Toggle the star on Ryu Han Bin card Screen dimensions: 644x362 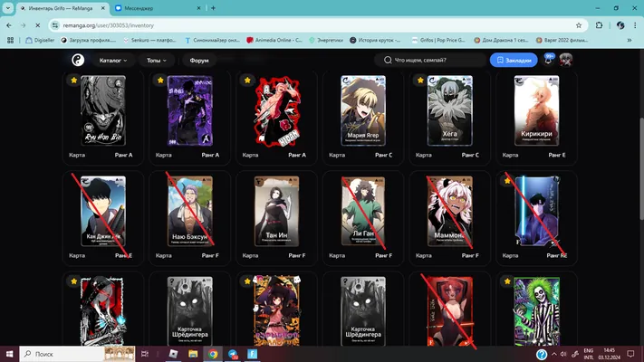74,80
